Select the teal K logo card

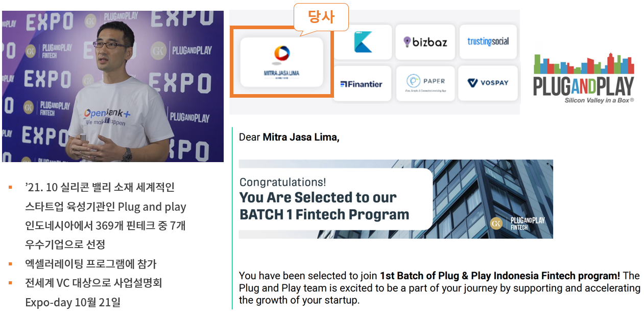pos(363,42)
